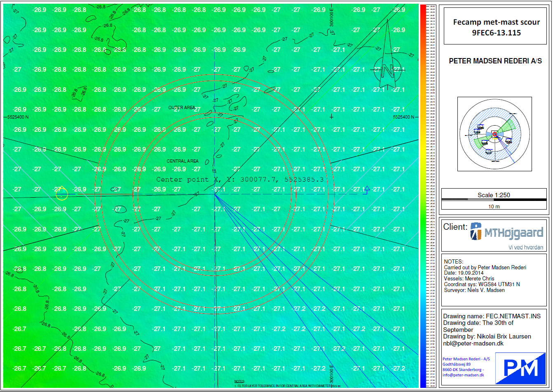Click 'Coordinat sys: WGS84 UTM31 N'
Viewport: 553px width, 392px height.
(483, 285)
